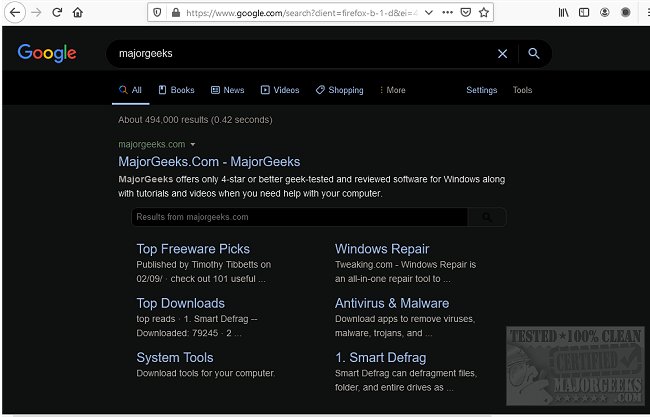This screenshot has height=417, width=650.
Task: Open the Firefox home page icon
Action: pos(78,12)
